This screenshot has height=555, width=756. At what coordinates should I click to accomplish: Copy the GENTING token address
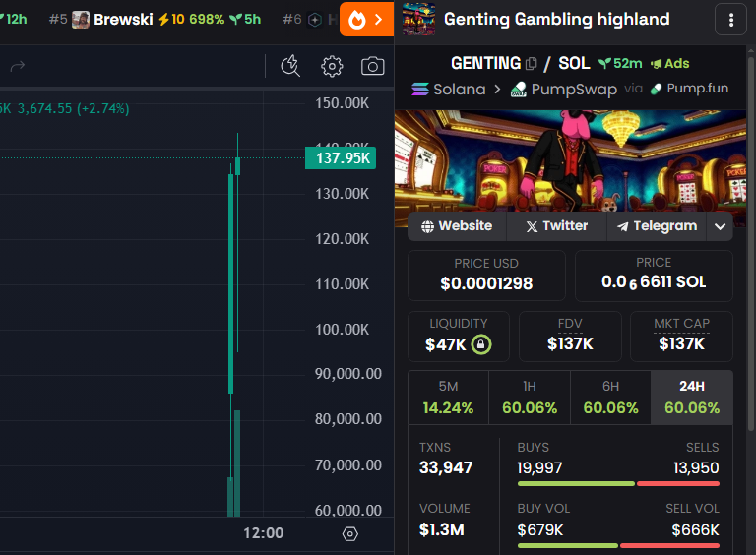531,64
